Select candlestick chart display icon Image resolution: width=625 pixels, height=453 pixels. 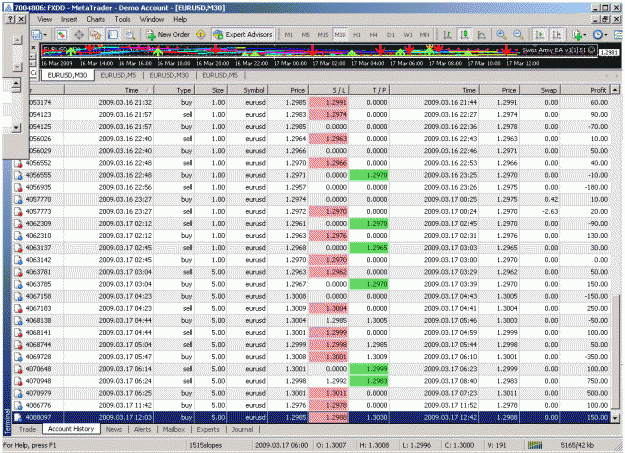tap(465, 35)
